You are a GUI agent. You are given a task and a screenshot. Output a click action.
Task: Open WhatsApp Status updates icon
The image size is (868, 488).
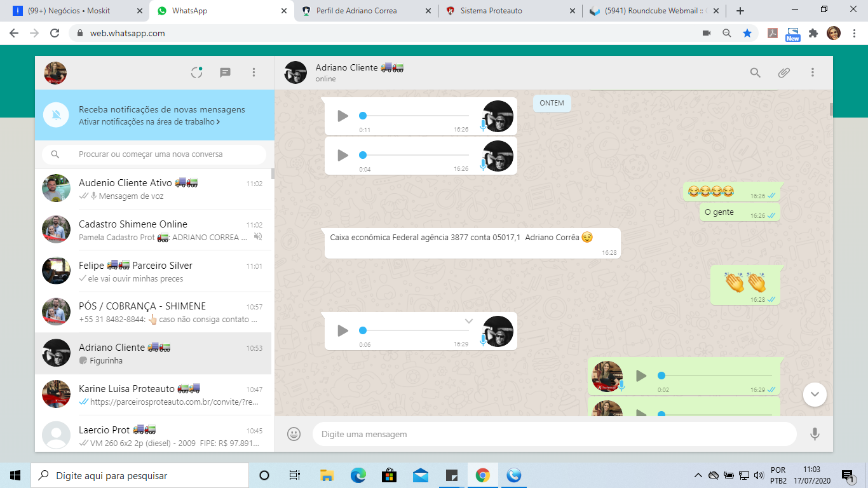(197, 72)
